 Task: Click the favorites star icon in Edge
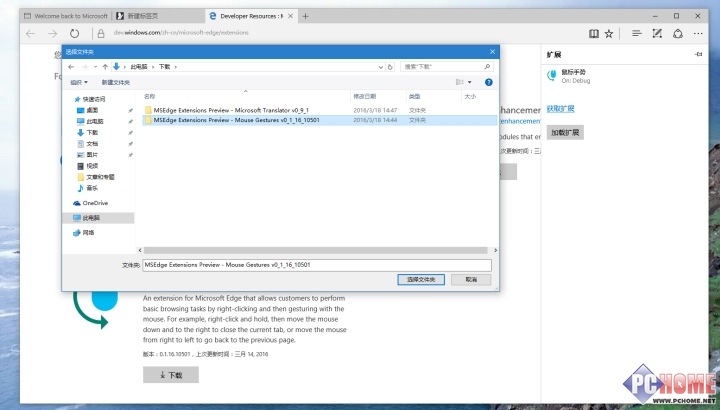[609, 33]
